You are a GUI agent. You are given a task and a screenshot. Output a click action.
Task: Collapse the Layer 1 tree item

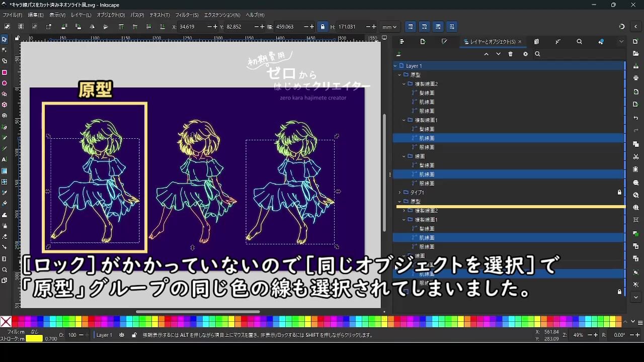click(395, 65)
